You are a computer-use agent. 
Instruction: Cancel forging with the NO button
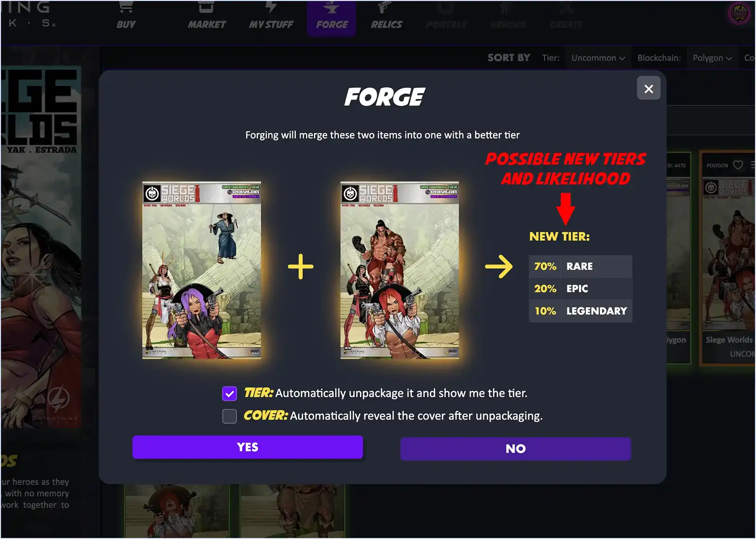point(515,449)
